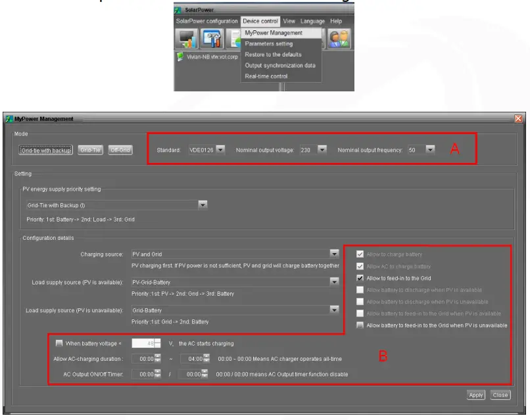Choose MyPower Management menu entry

(281, 33)
